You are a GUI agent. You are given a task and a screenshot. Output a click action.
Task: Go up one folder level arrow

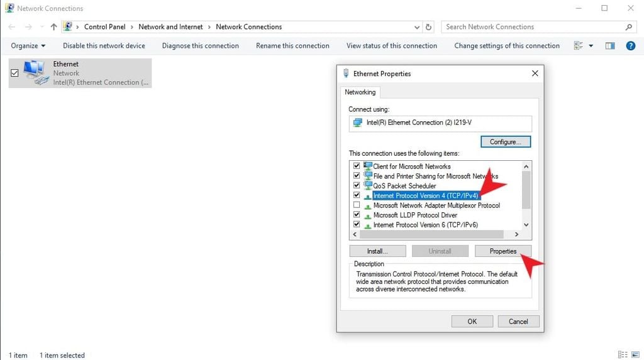(x=54, y=27)
